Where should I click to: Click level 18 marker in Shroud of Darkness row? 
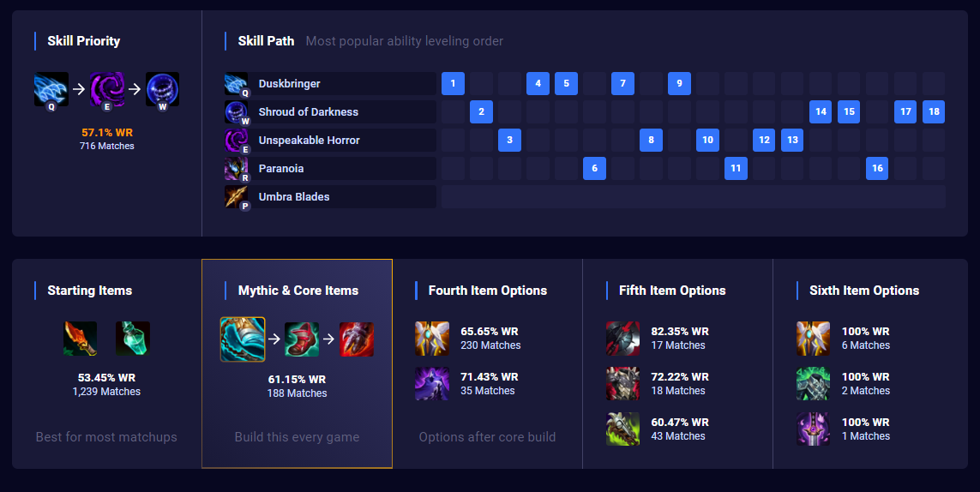[x=934, y=112]
